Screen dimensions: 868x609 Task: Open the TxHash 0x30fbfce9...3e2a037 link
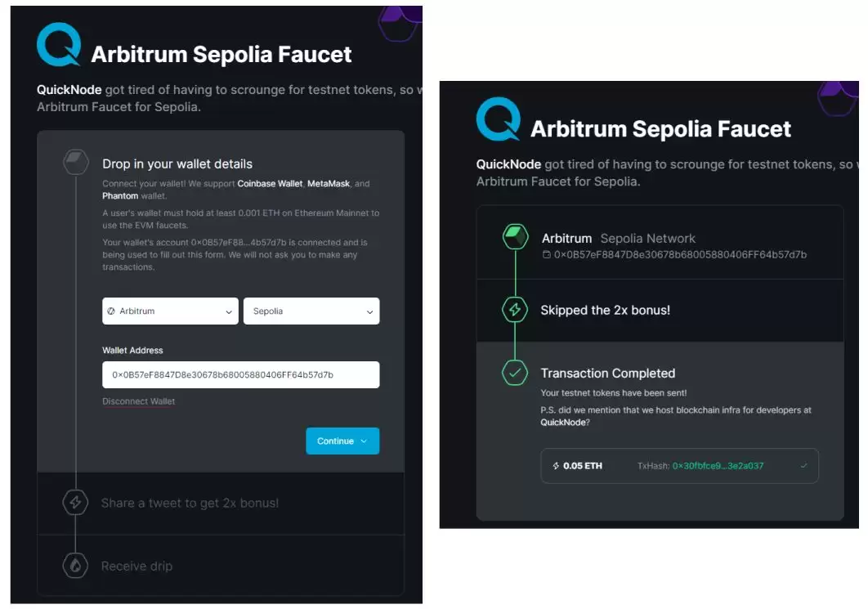718,466
